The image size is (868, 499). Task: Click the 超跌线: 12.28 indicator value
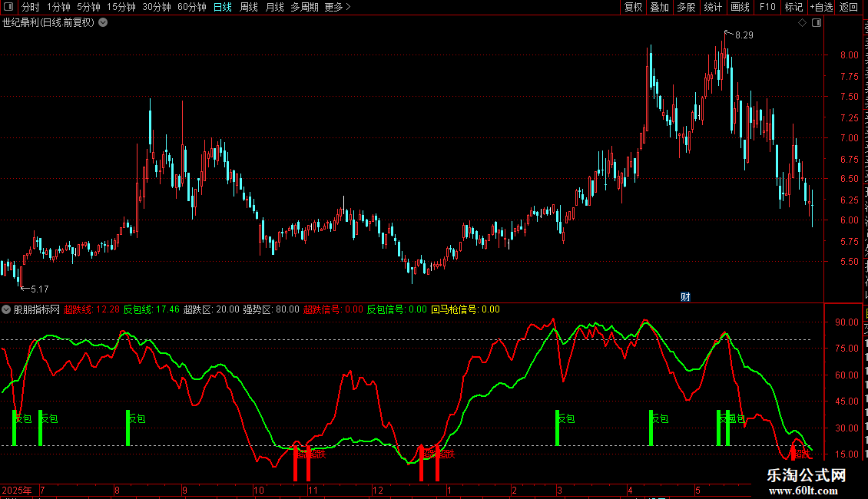click(91, 310)
